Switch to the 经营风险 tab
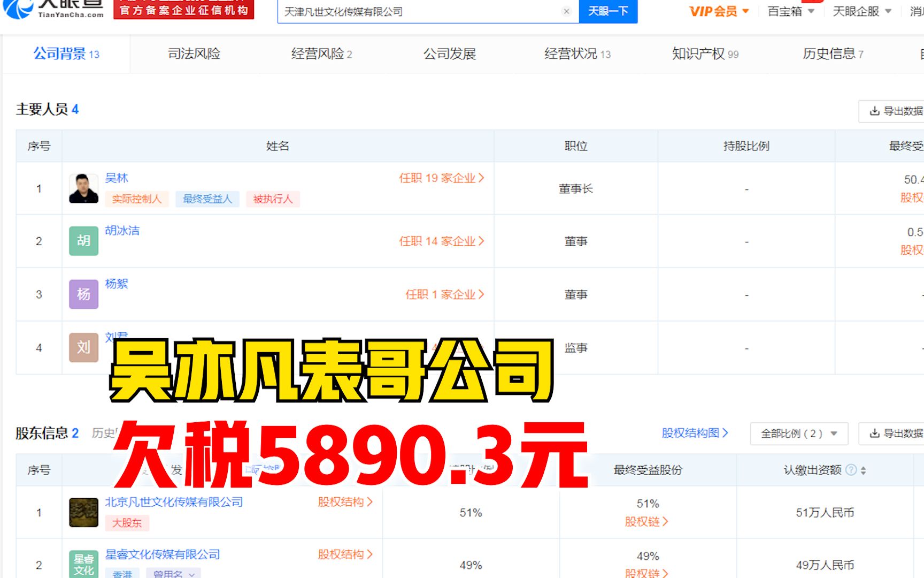This screenshot has height=578, width=924. point(321,54)
